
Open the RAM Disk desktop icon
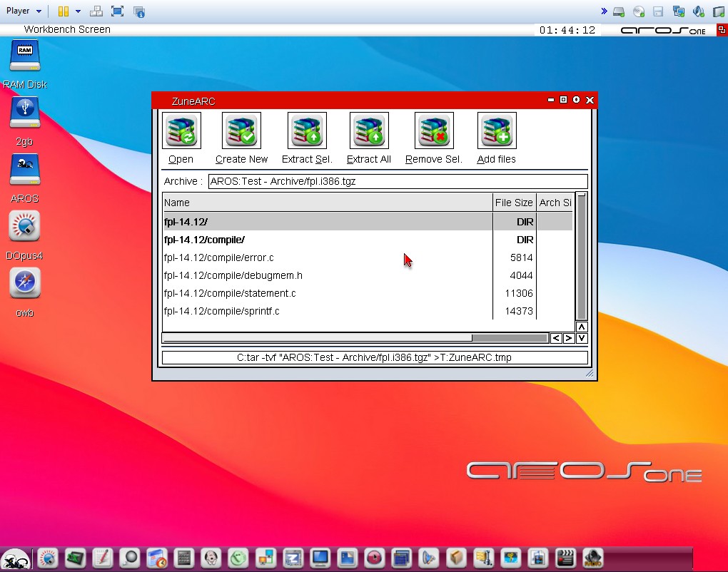[25, 57]
